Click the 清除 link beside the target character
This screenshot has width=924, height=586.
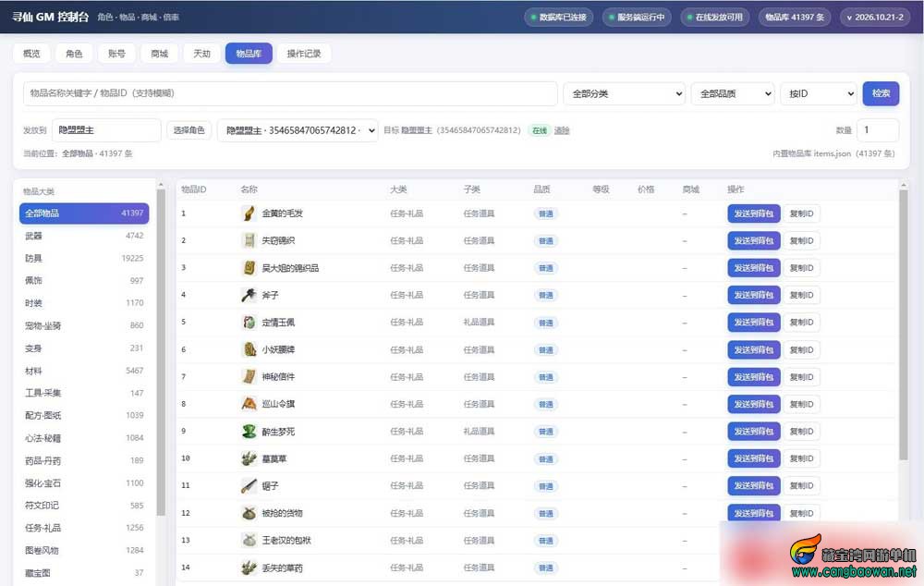pyautogui.click(x=562, y=130)
